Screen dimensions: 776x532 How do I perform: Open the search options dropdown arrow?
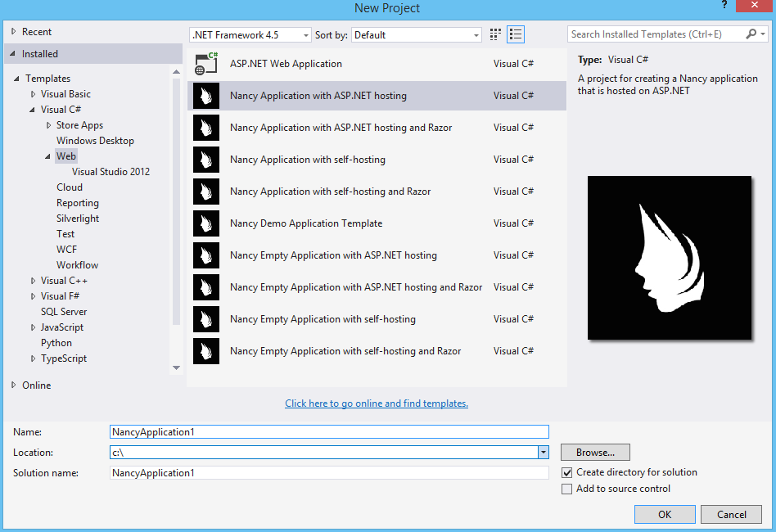click(x=763, y=34)
